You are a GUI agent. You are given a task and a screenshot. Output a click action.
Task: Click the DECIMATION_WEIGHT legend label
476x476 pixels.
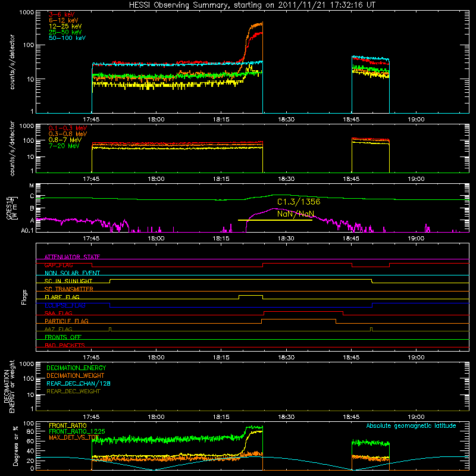tap(76, 375)
